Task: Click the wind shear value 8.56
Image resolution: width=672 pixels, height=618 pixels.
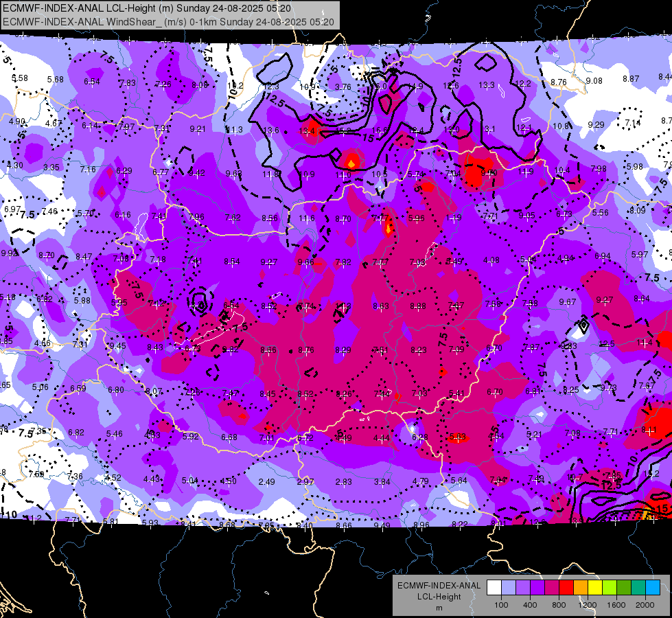Action: click(270, 218)
